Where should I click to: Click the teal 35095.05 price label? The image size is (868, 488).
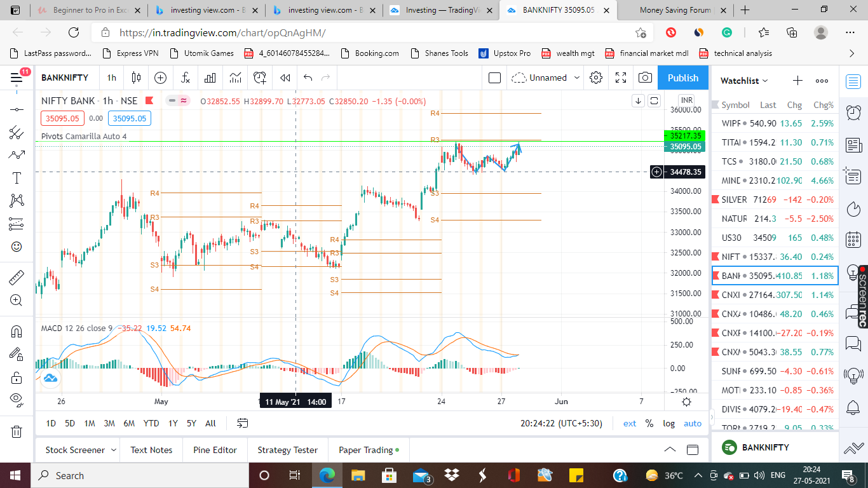(x=684, y=147)
